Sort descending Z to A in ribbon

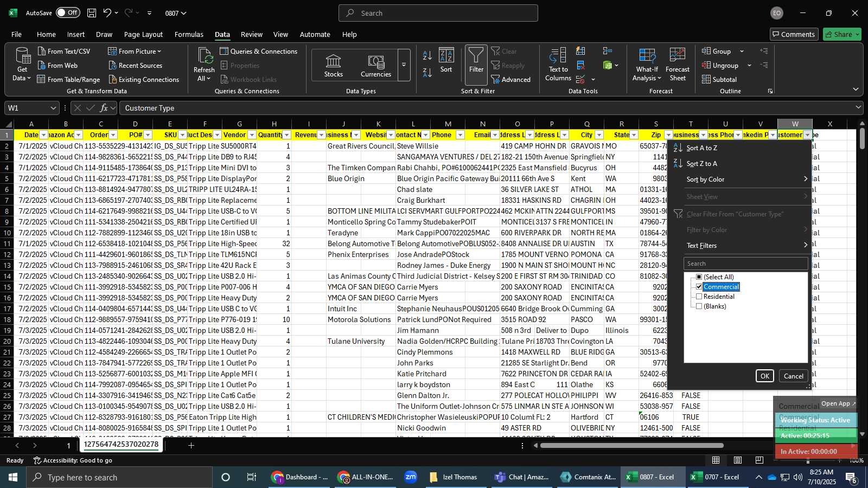coord(427,72)
